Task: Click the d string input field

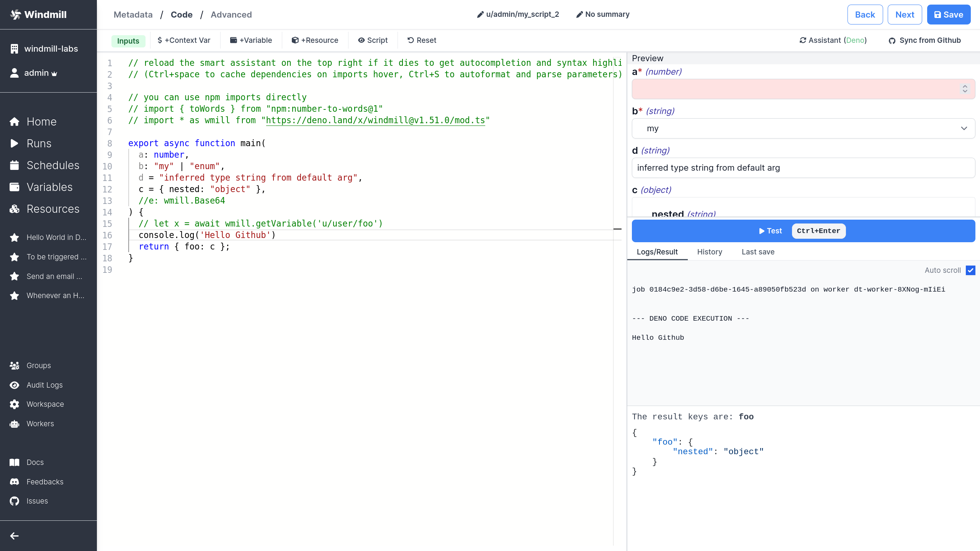Action: click(803, 168)
